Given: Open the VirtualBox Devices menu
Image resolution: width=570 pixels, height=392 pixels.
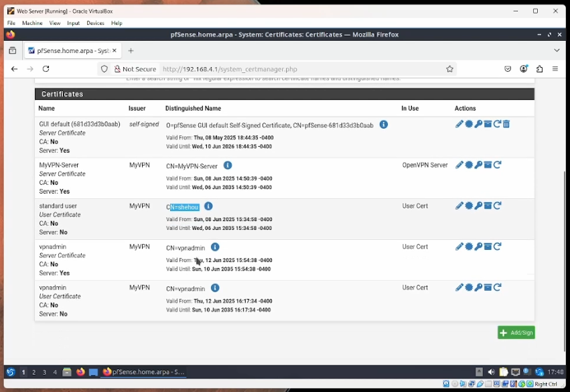Looking at the screenshot, I should pos(95,23).
